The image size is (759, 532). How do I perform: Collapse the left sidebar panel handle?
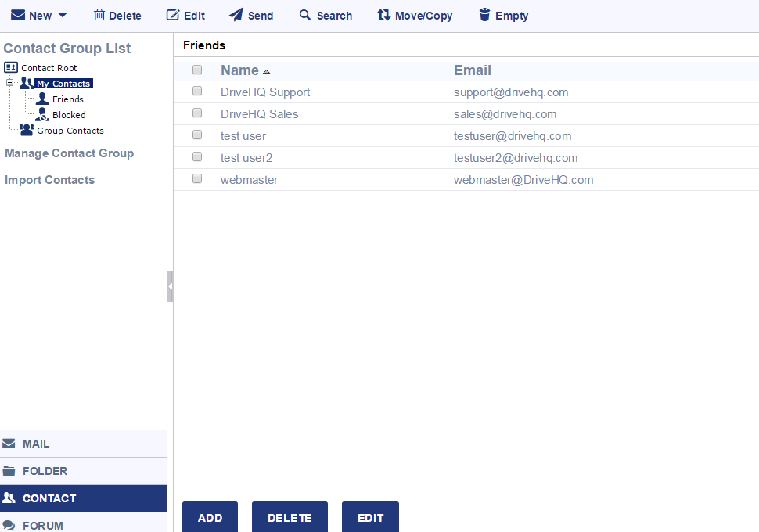[170, 286]
